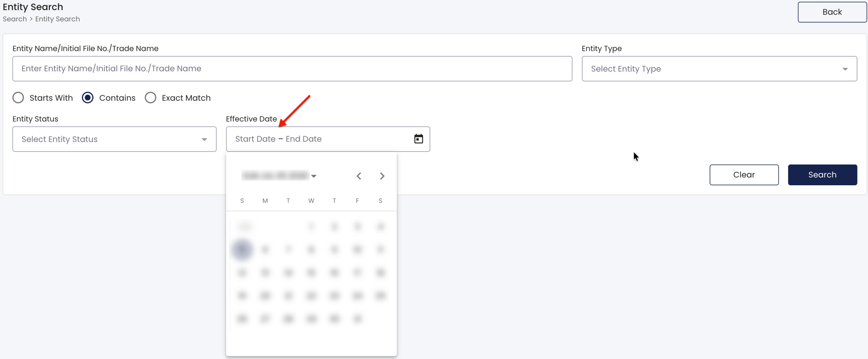Viewport: 868px width, 359px height.
Task: Click the Entity Status dropdown arrow
Action: pyautogui.click(x=204, y=139)
